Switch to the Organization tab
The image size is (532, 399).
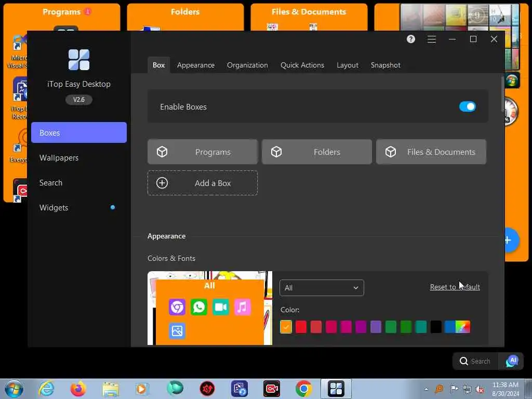pyautogui.click(x=247, y=65)
